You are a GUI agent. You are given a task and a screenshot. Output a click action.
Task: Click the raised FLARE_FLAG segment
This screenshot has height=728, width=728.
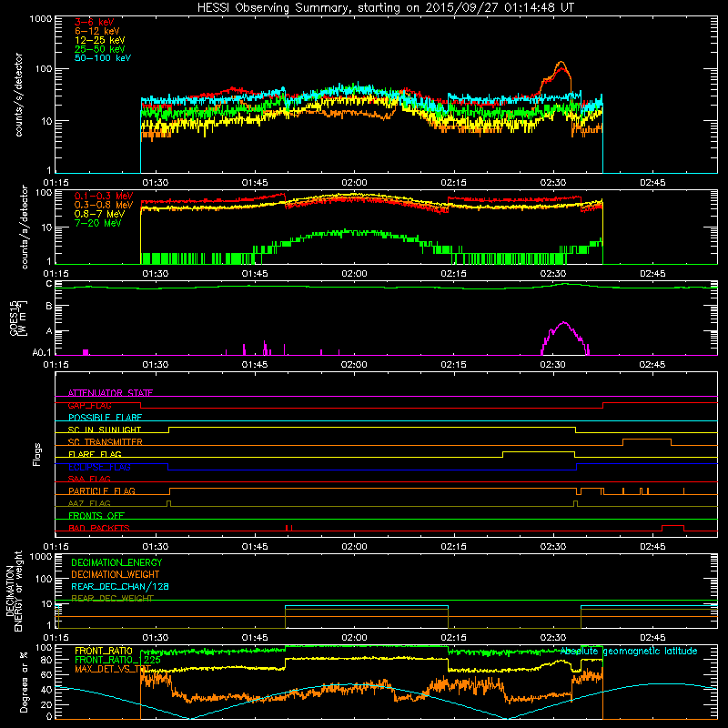pyautogui.click(x=539, y=451)
